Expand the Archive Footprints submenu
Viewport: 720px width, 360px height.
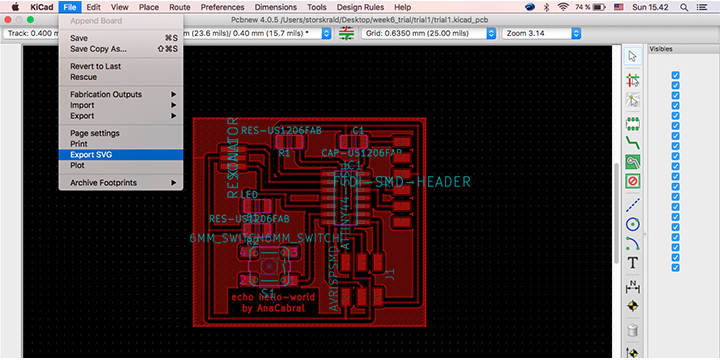pyautogui.click(x=121, y=183)
